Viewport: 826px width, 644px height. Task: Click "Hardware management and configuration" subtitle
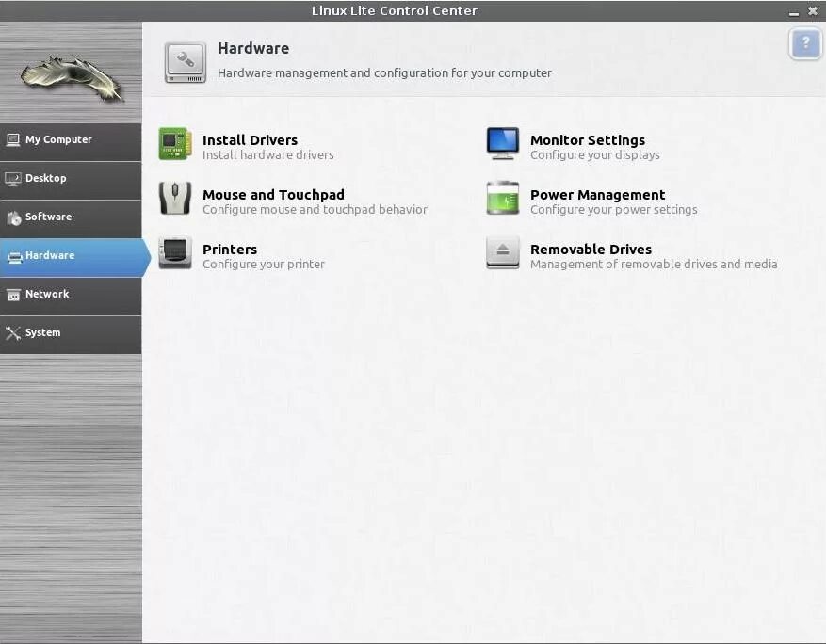point(384,73)
